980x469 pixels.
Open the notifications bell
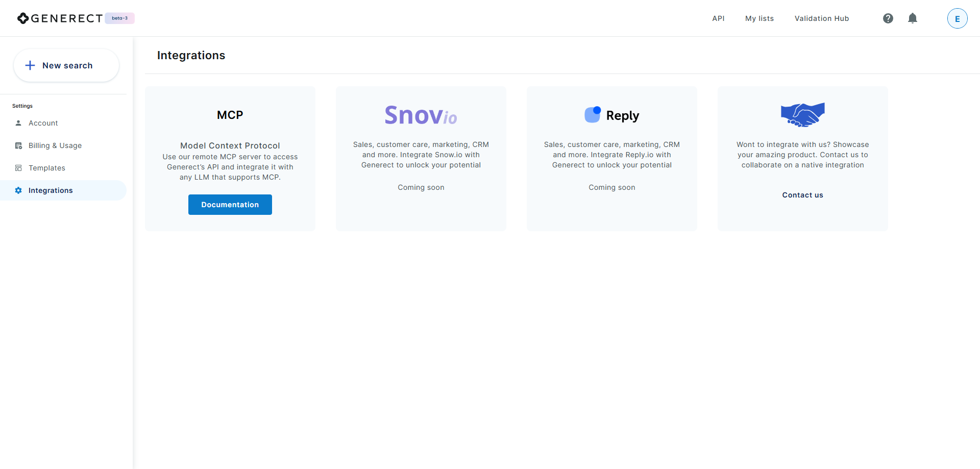coord(913,18)
